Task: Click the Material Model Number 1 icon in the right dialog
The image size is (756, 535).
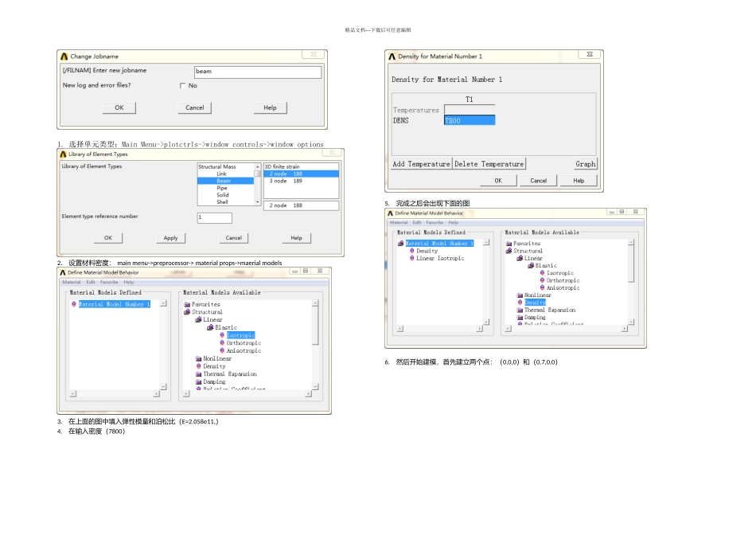Action: (x=400, y=244)
